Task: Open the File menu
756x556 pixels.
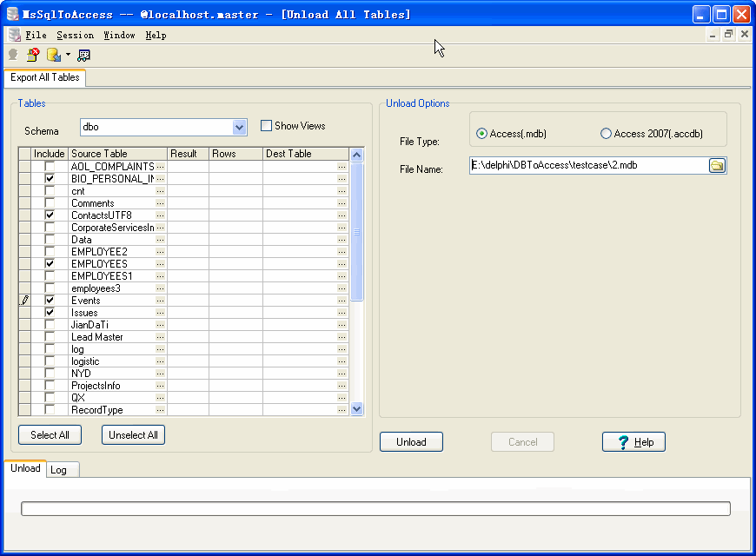Action: pos(36,36)
